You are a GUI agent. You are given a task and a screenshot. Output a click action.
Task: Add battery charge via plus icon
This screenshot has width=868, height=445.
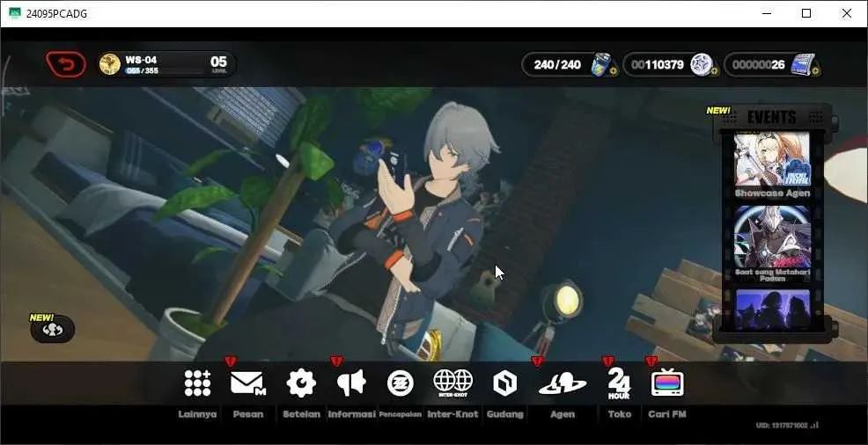coord(613,71)
